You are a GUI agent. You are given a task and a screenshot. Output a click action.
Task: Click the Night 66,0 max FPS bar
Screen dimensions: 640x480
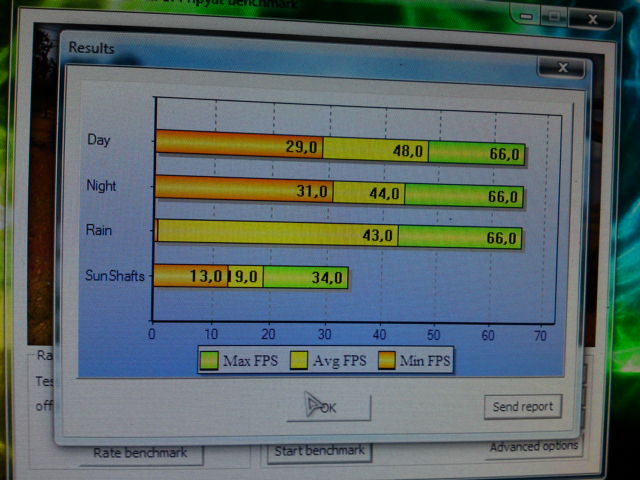point(464,196)
